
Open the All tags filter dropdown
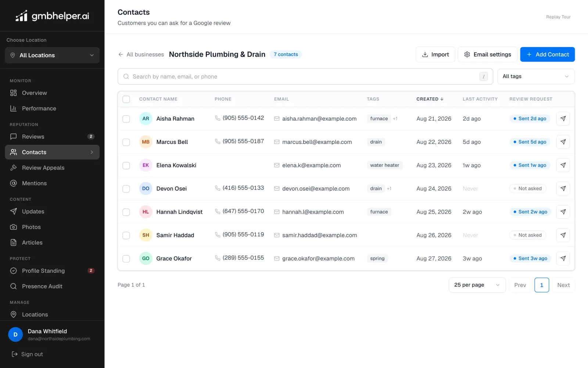coord(536,77)
